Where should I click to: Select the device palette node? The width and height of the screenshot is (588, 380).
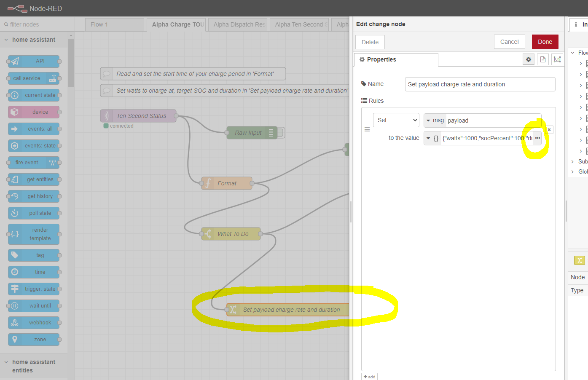(x=34, y=112)
